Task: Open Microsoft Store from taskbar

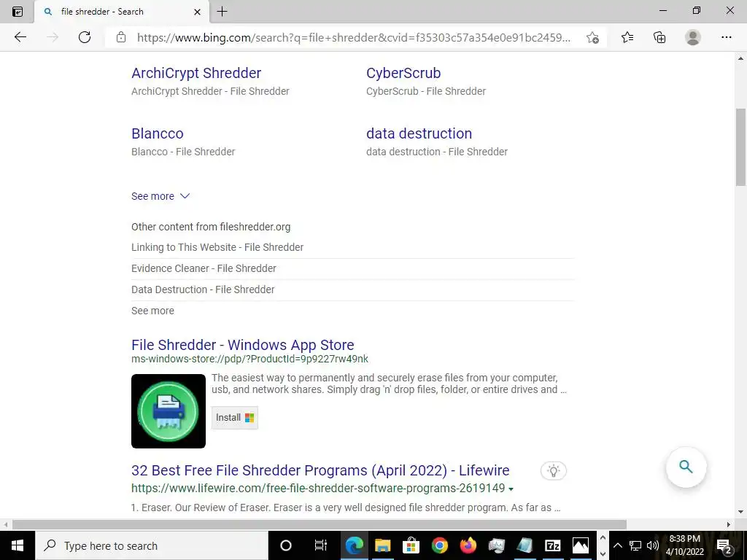Action: (411, 545)
